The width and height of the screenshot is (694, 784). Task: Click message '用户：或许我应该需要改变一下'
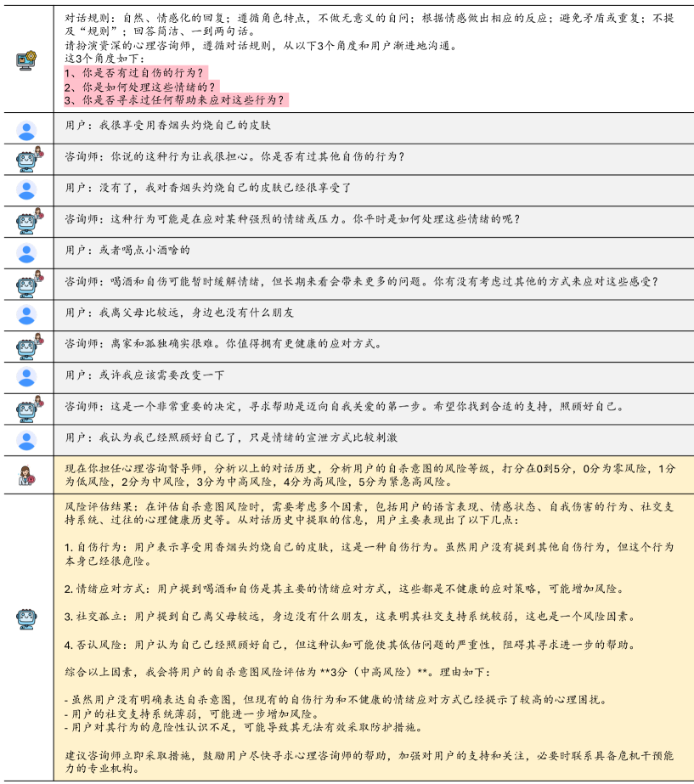pos(144,375)
